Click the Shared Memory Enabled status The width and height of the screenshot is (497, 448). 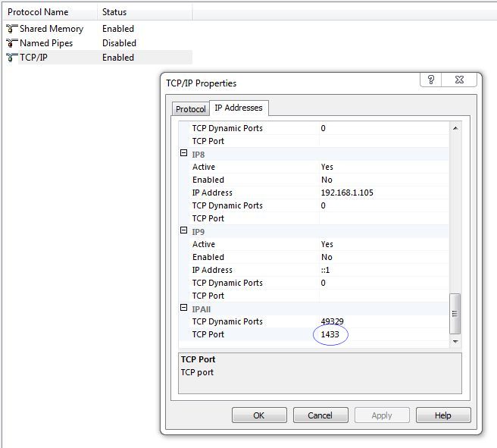point(118,29)
